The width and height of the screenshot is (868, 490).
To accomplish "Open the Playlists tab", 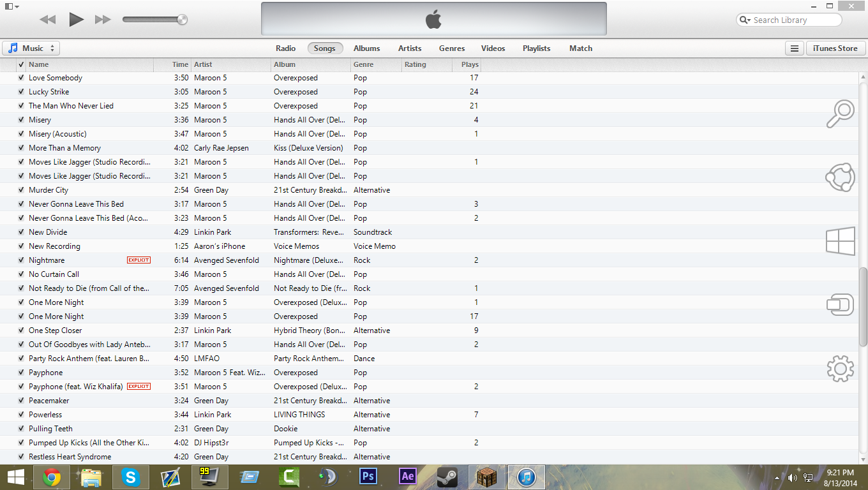I will click(536, 48).
